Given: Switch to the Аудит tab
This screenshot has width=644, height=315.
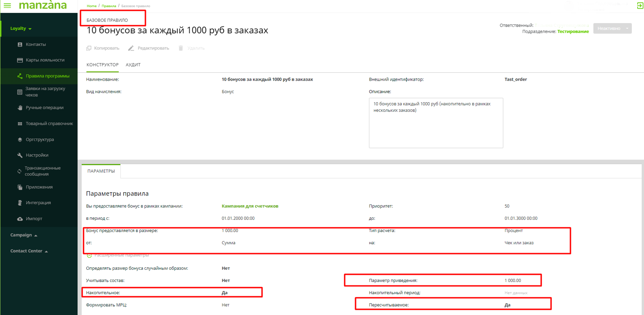Looking at the screenshot, I should click(133, 65).
